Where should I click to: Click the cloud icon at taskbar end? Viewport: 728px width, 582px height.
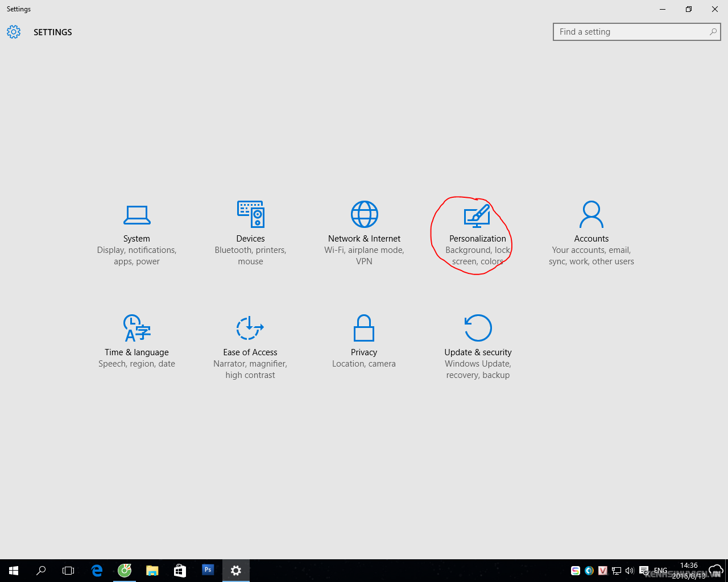tap(716, 571)
